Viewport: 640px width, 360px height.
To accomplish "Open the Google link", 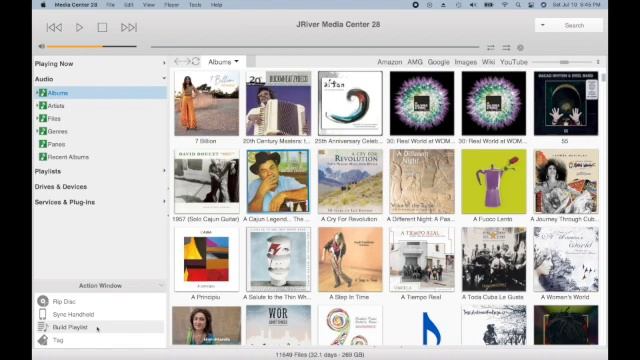I will pos(438,62).
